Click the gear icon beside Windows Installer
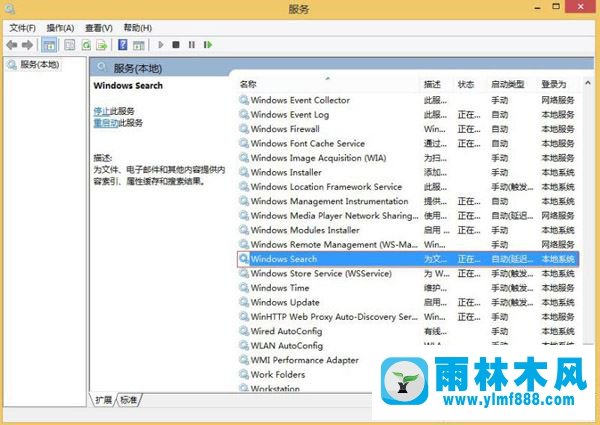Screen dimensions: 600x425 point(244,172)
